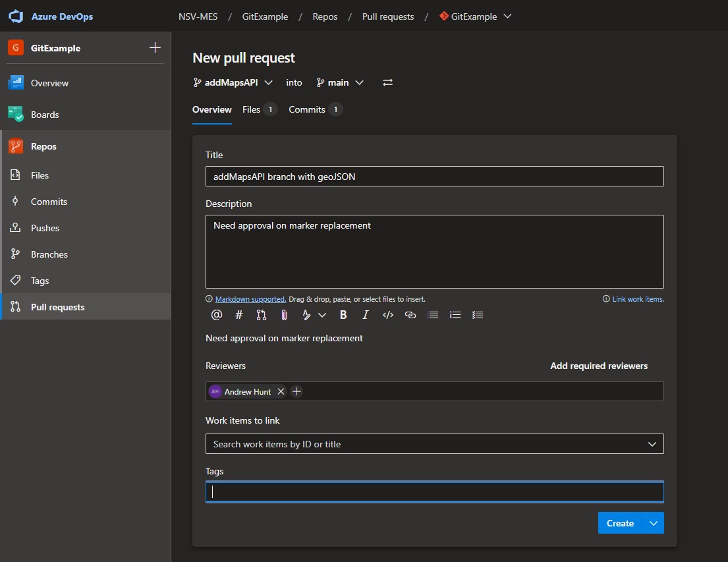Create a bulleted list in the description

click(433, 314)
